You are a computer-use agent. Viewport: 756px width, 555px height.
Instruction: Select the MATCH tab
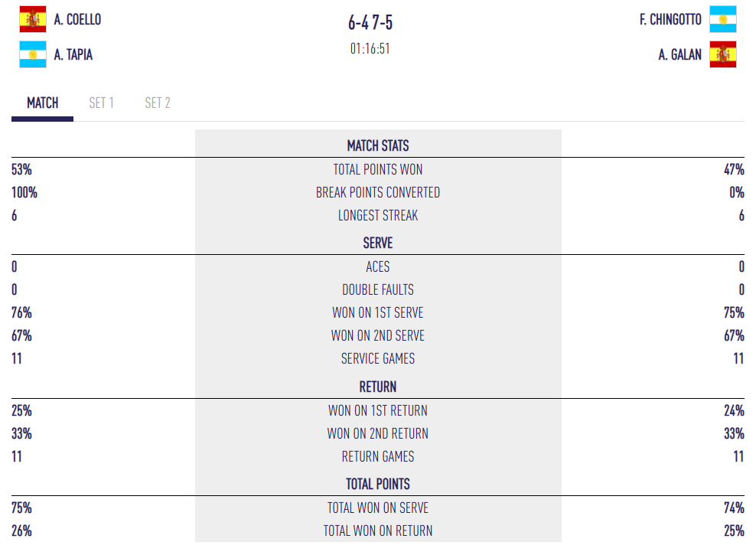(x=43, y=103)
